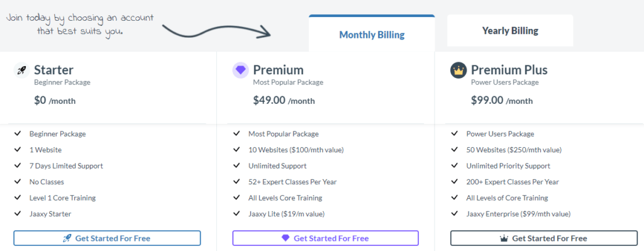
Task: Click the 10 Websites feature text
Action: point(296,150)
